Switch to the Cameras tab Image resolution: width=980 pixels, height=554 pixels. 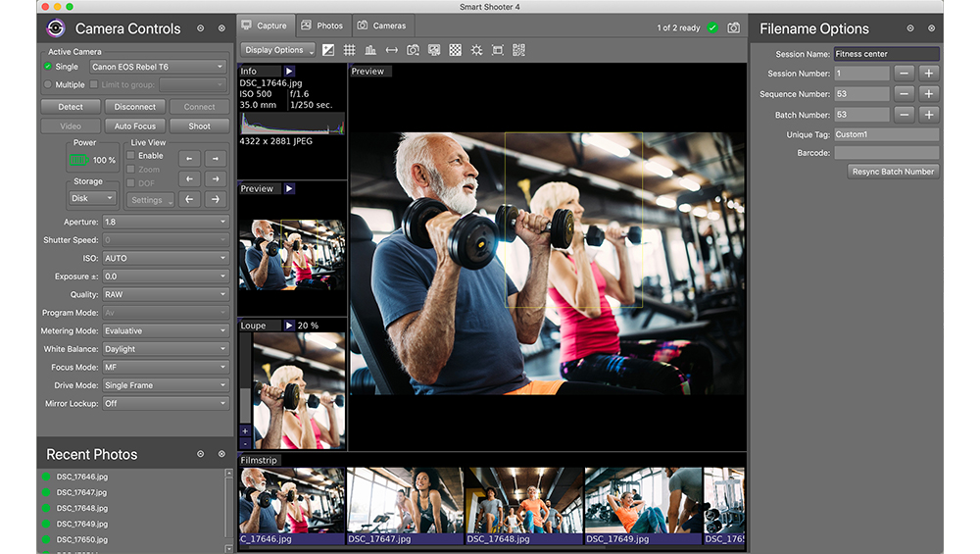(x=381, y=25)
